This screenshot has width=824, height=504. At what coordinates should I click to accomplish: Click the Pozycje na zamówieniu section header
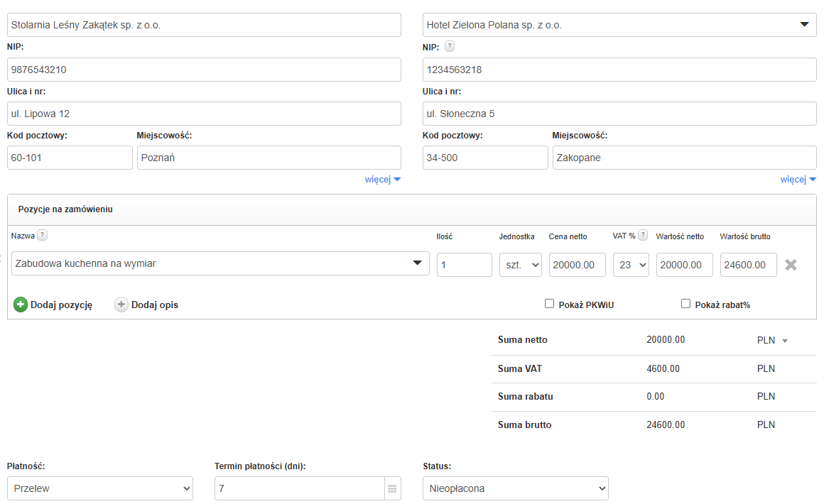[x=65, y=209]
